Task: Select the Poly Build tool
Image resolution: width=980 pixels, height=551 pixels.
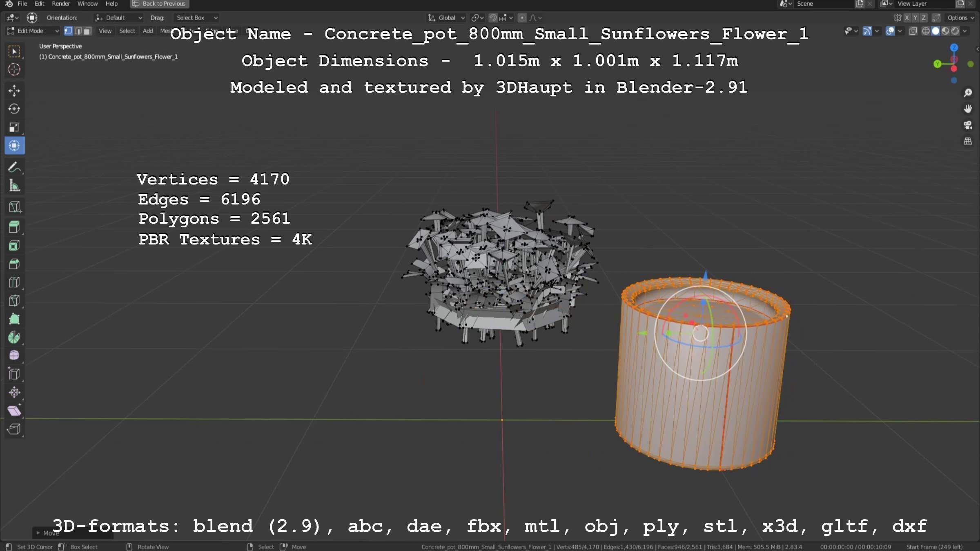Action: coord(14,319)
